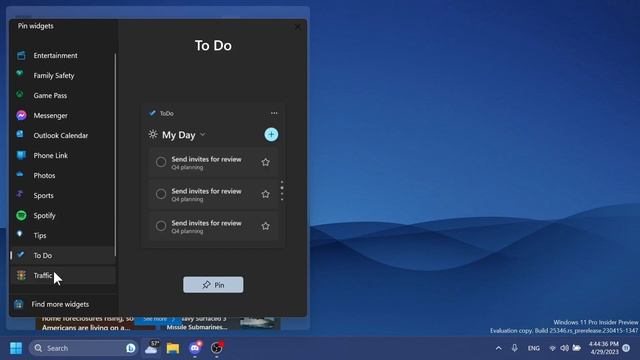Click the taskbar Search box
This screenshot has width=640, height=360.
[x=83, y=348]
